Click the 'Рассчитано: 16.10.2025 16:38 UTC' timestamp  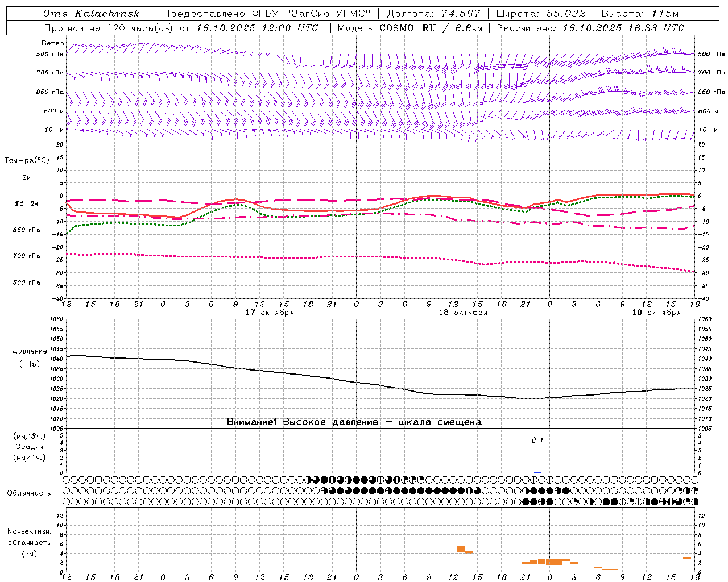tap(590, 28)
